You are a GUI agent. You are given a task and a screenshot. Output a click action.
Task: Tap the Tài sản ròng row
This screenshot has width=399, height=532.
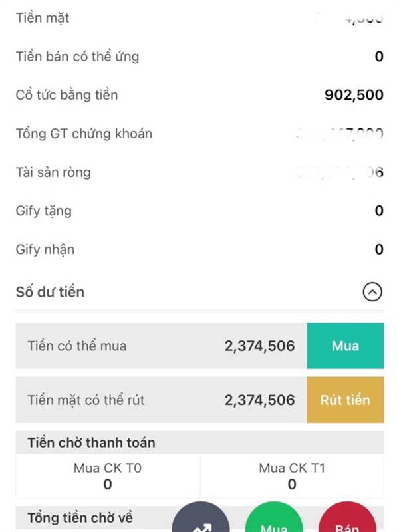tap(200, 172)
